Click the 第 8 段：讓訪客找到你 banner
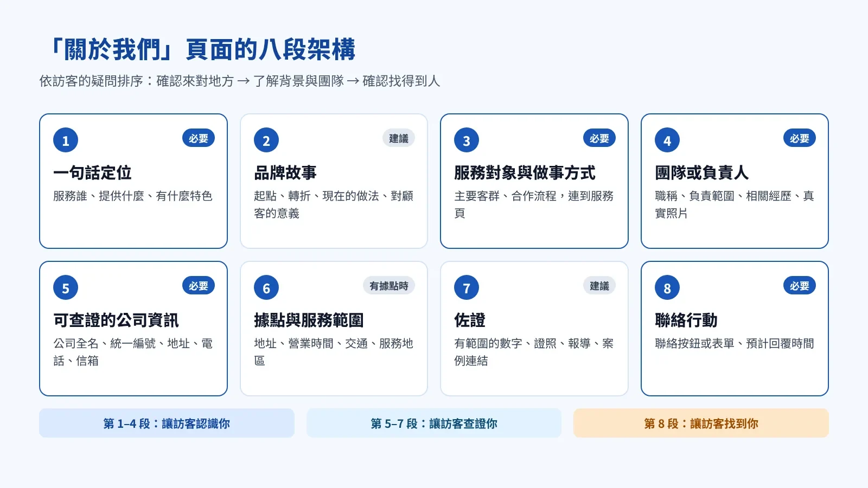This screenshot has width=868, height=488. [x=701, y=423]
